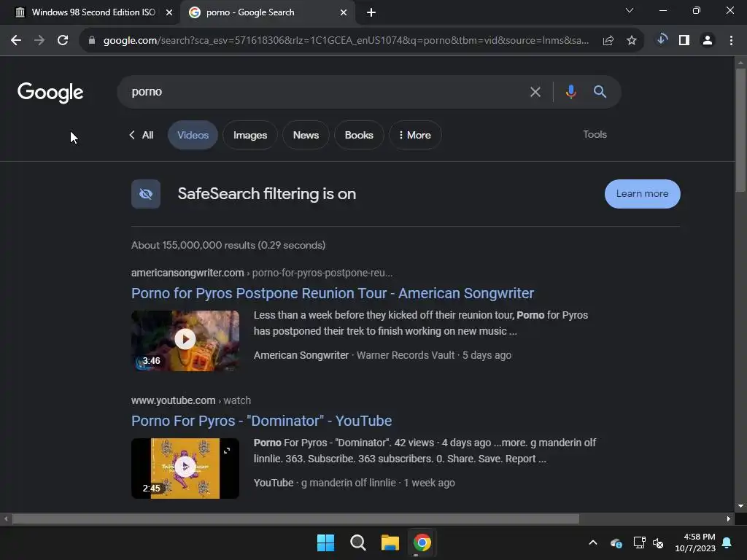Open Chrome's three-dot menu
The width and height of the screenshot is (747, 560).
coord(731,41)
